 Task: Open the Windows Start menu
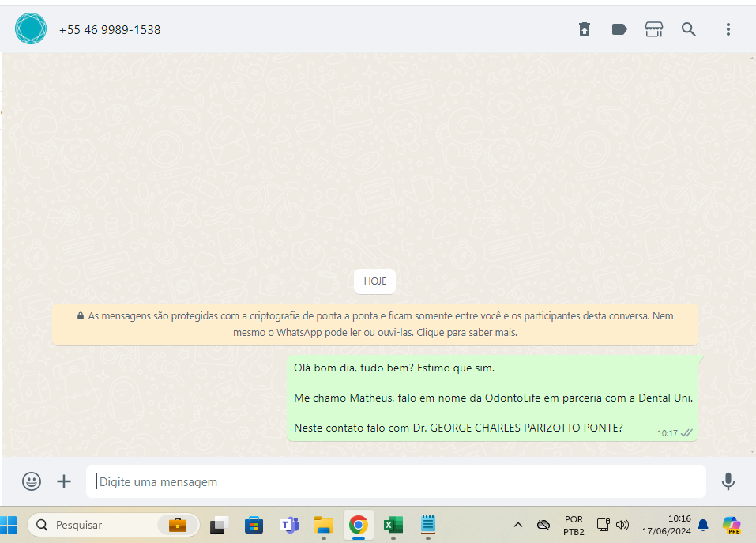tap(8, 525)
